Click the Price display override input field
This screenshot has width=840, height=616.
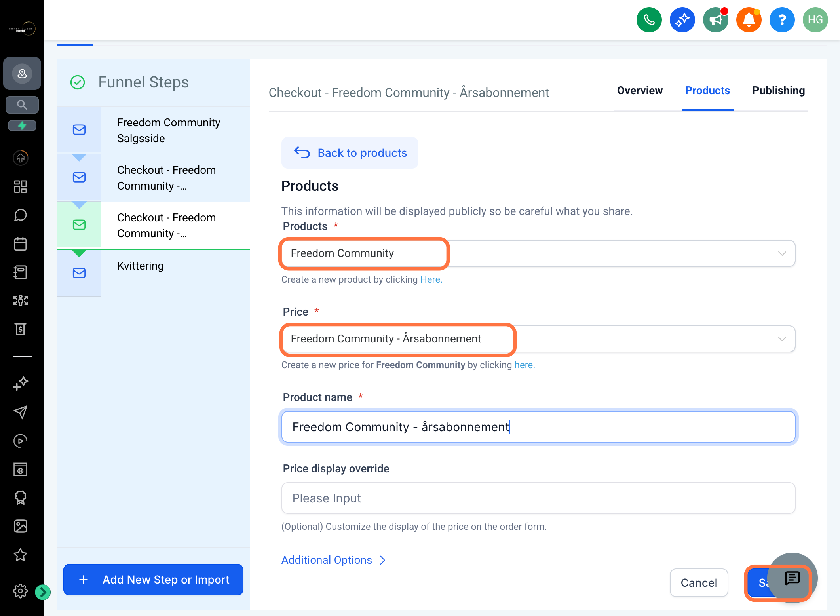coord(538,498)
